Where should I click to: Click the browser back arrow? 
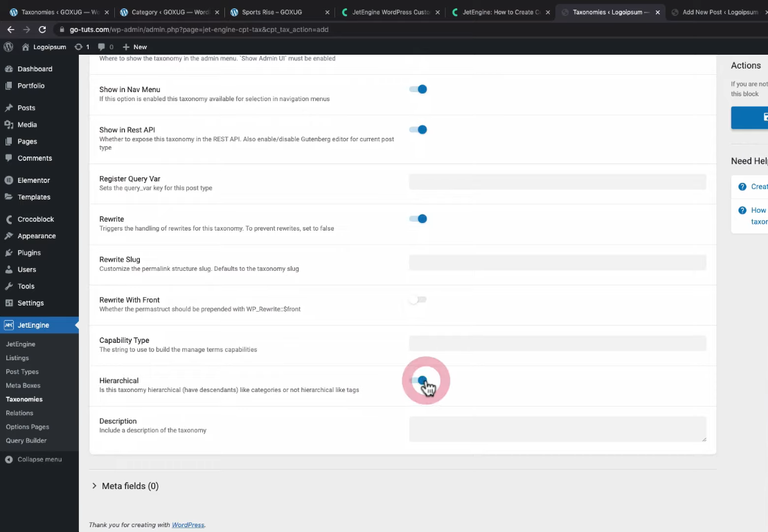click(x=11, y=29)
